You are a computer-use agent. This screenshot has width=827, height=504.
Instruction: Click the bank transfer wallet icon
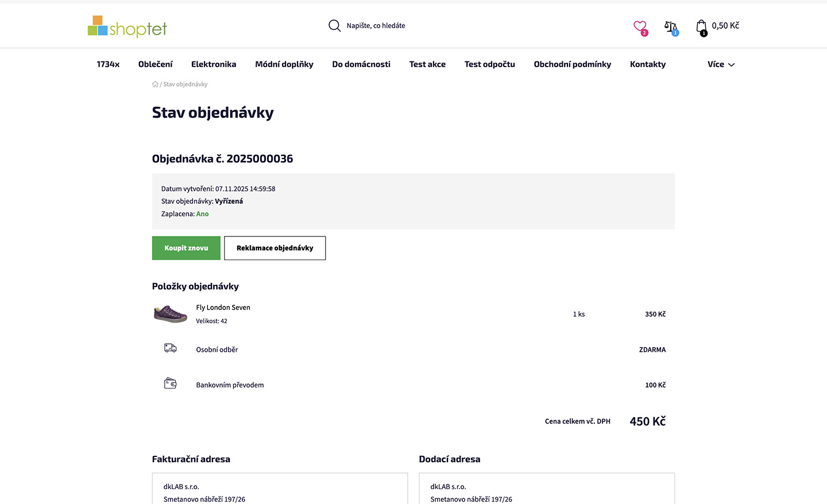click(x=170, y=384)
